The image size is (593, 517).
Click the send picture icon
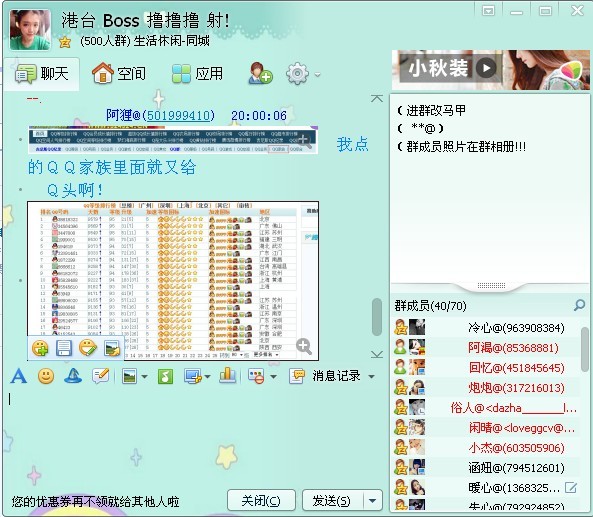pyautogui.click(x=129, y=376)
